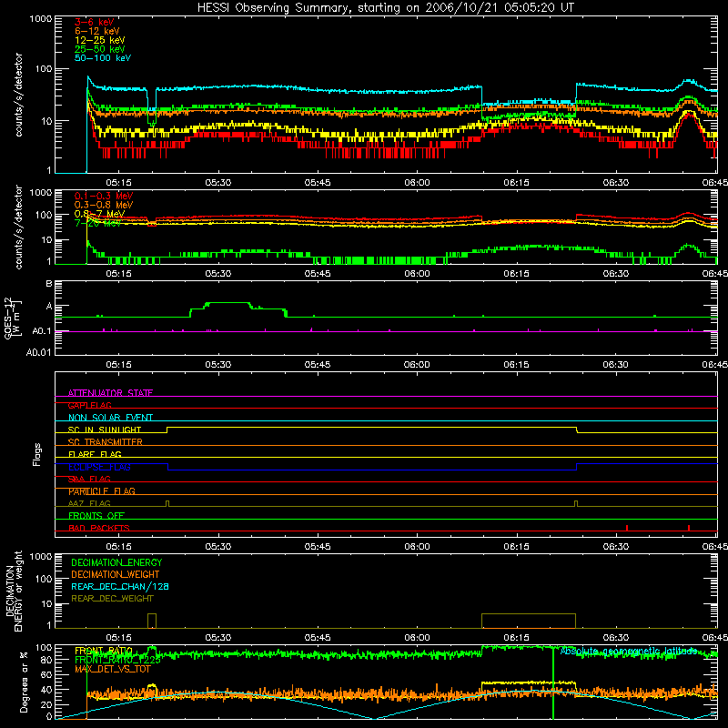
Task: Select the 05:30 tick under the GOES-12 panel
Action: pos(217,365)
